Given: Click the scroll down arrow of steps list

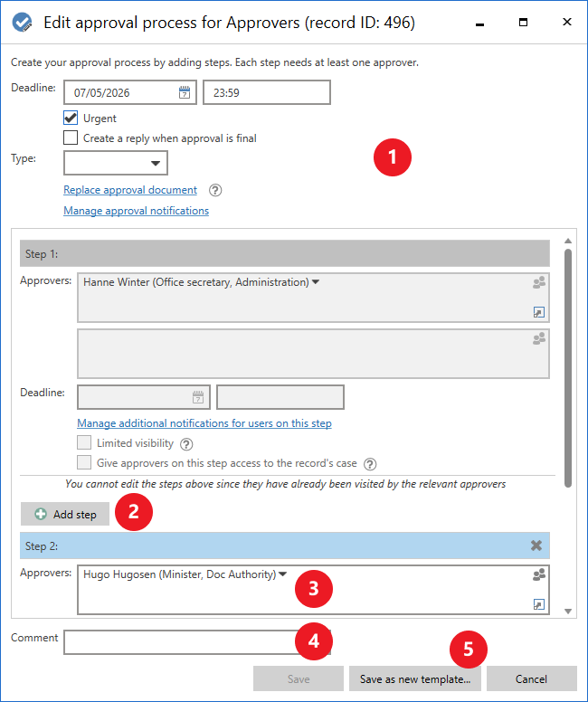Looking at the screenshot, I should (568, 612).
